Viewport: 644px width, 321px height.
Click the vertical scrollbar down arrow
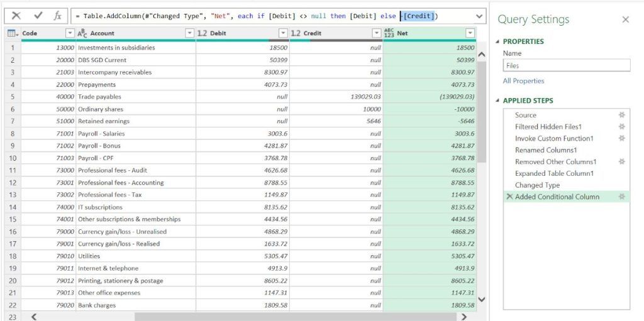pos(482,300)
